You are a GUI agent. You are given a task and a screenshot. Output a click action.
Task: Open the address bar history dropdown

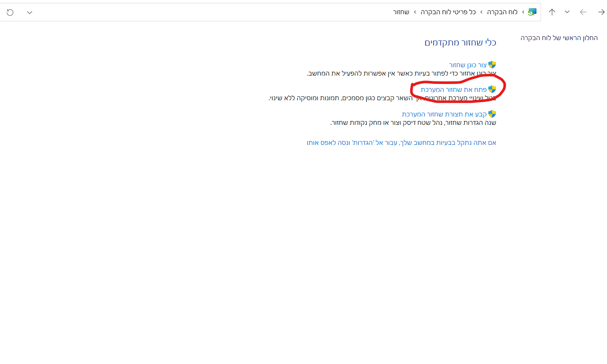[x=30, y=13]
